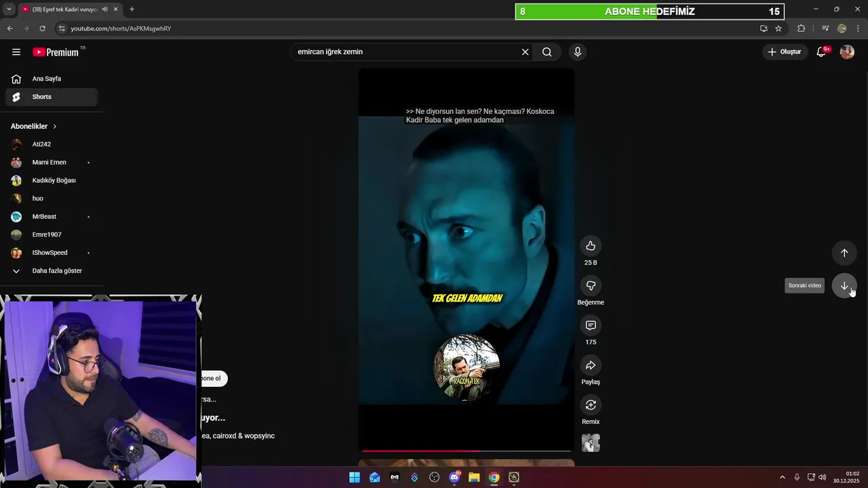Open the huo subscription channel
Viewport: 868px width, 488px height.
coord(52,199)
